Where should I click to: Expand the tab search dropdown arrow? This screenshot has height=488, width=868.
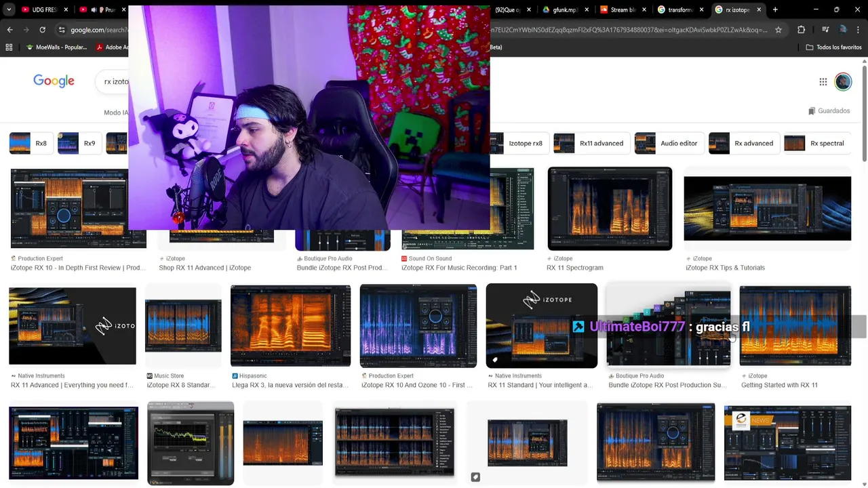[9, 9]
